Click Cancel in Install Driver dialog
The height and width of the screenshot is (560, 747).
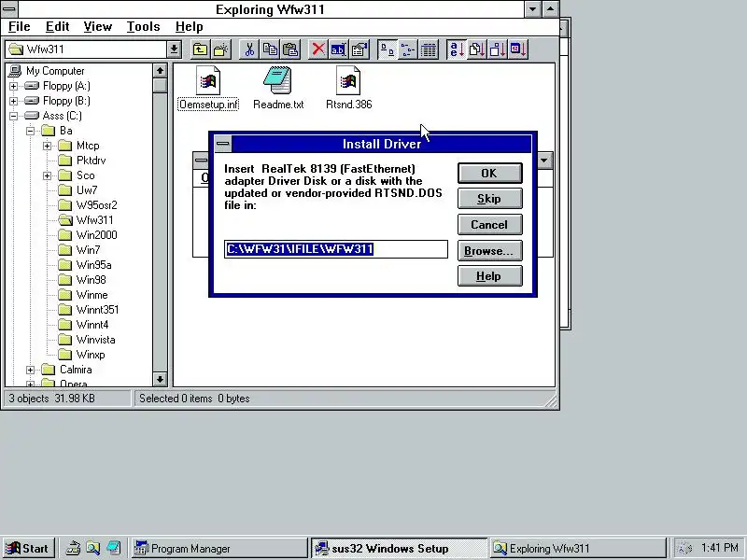pos(489,225)
